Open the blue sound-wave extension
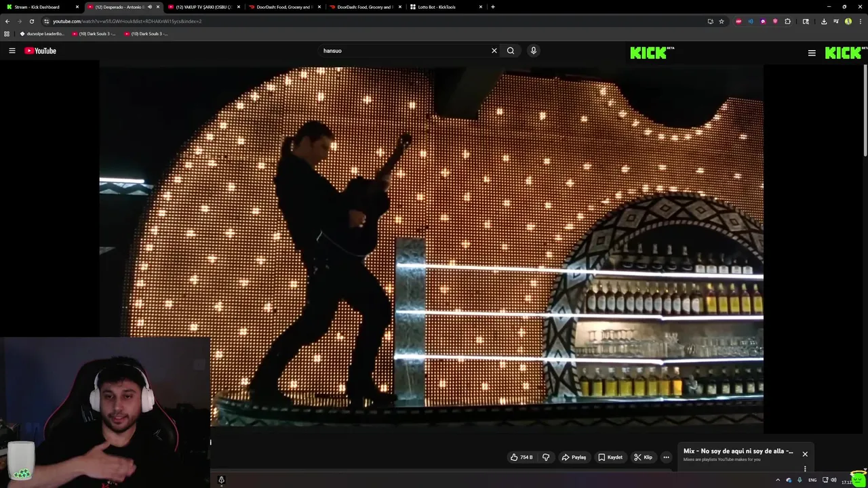 751,21
